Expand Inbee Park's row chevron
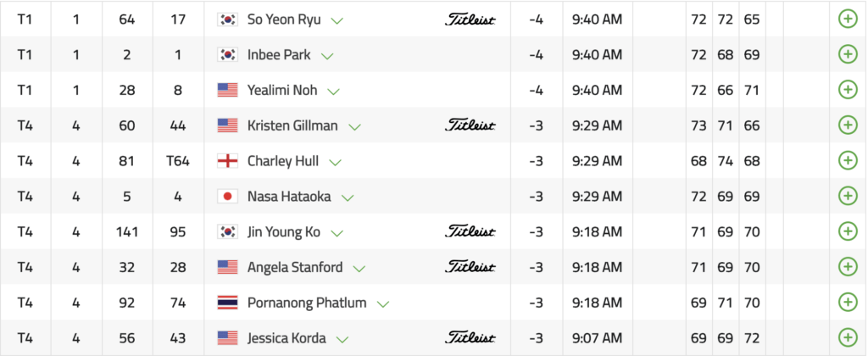868x356 pixels. 327,56
